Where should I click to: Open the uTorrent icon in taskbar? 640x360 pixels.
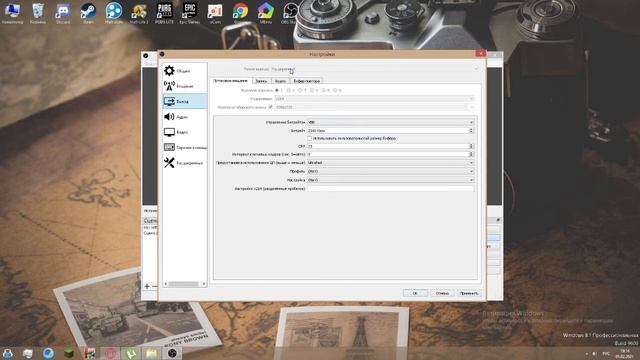[x=131, y=353]
